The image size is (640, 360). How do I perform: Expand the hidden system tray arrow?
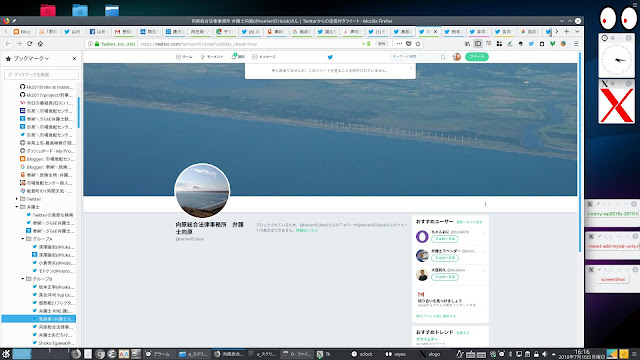pos(553,354)
